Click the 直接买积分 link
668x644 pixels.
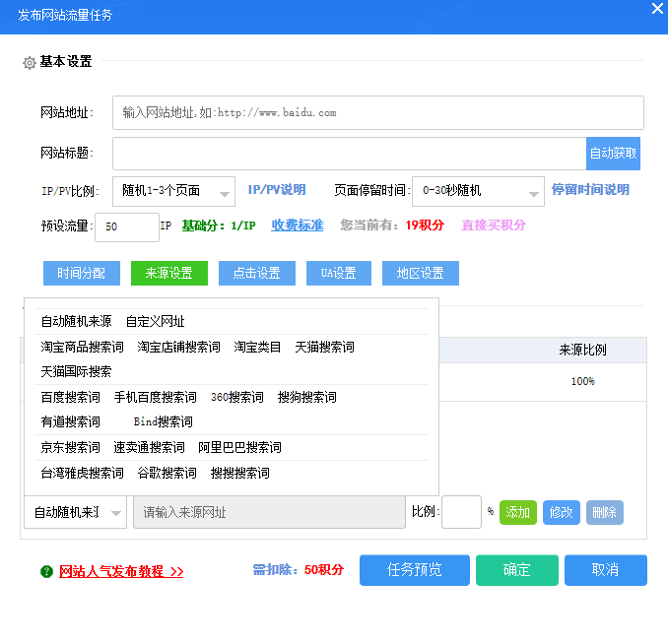[494, 225]
